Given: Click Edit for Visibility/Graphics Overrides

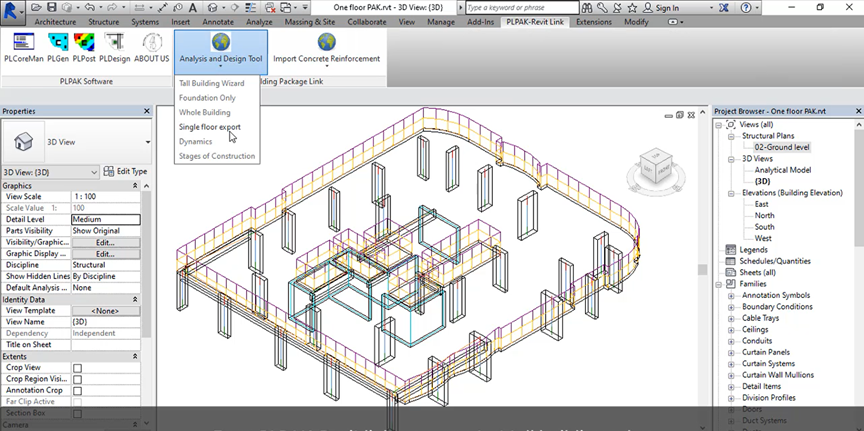Looking at the screenshot, I should click(x=105, y=243).
